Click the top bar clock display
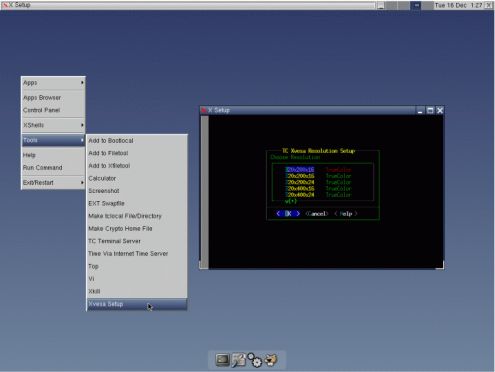 pyautogui.click(x=458, y=5)
